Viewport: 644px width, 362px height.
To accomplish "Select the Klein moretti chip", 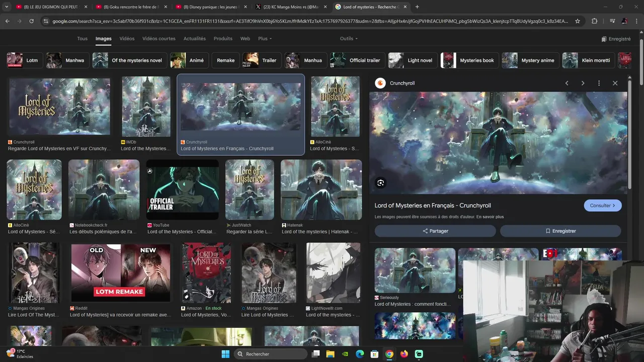I will pyautogui.click(x=589, y=60).
